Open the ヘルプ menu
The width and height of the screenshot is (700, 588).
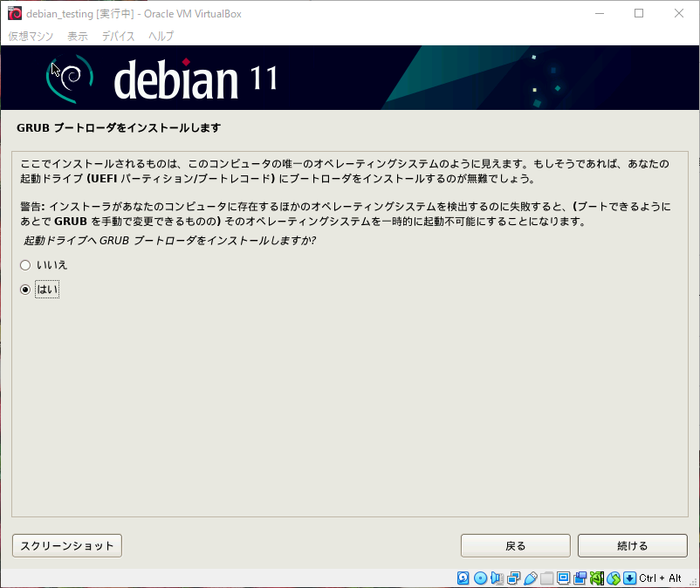pos(161,36)
